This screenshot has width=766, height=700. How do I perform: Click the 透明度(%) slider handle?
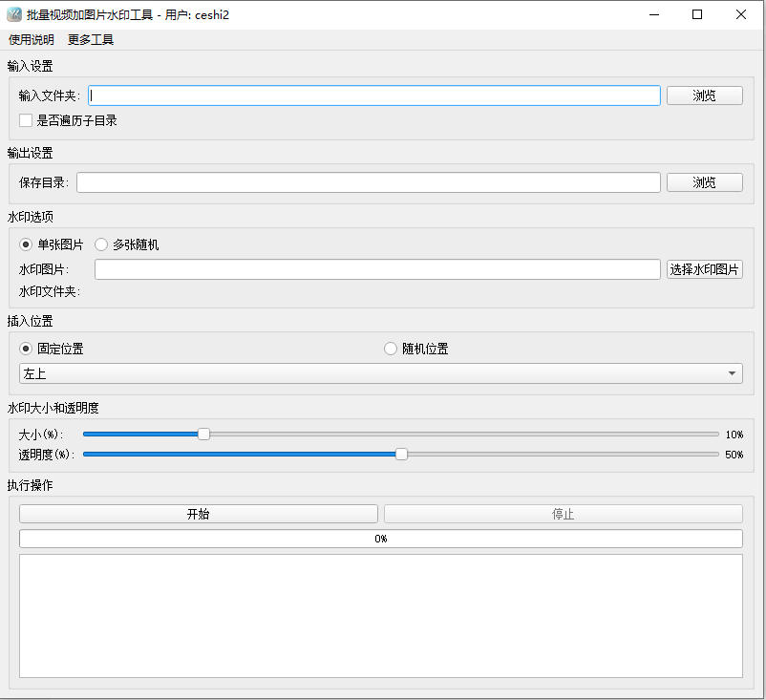tap(401, 455)
